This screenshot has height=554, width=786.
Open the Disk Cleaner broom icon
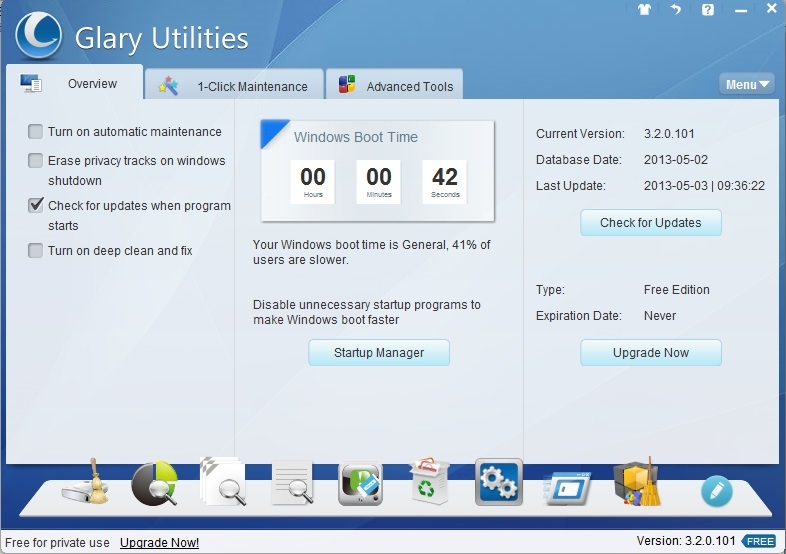click(87, 484)
